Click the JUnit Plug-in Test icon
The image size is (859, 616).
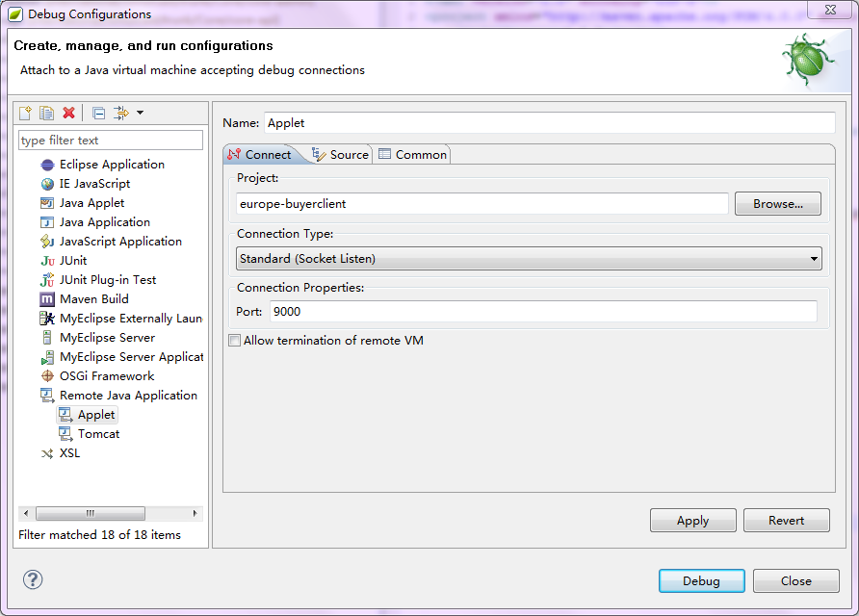click(x=47, y=280)
